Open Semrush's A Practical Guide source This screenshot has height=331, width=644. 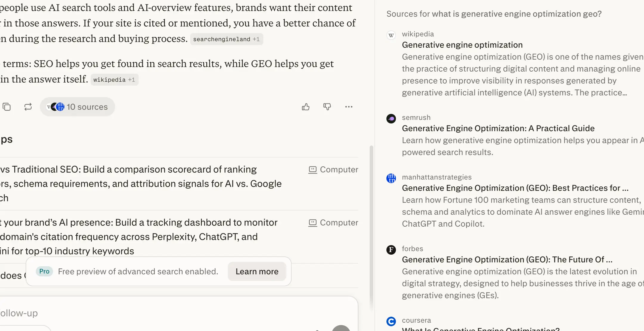pos(498,129)
